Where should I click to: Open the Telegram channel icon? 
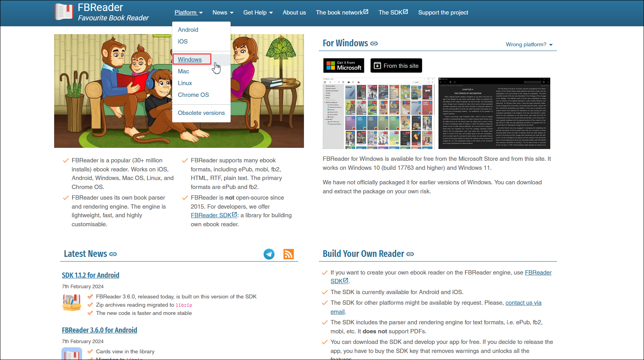[269, 254]
